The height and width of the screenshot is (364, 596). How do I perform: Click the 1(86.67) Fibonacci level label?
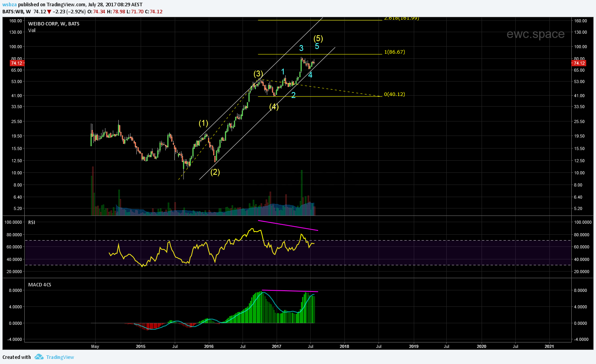[394, 52]
